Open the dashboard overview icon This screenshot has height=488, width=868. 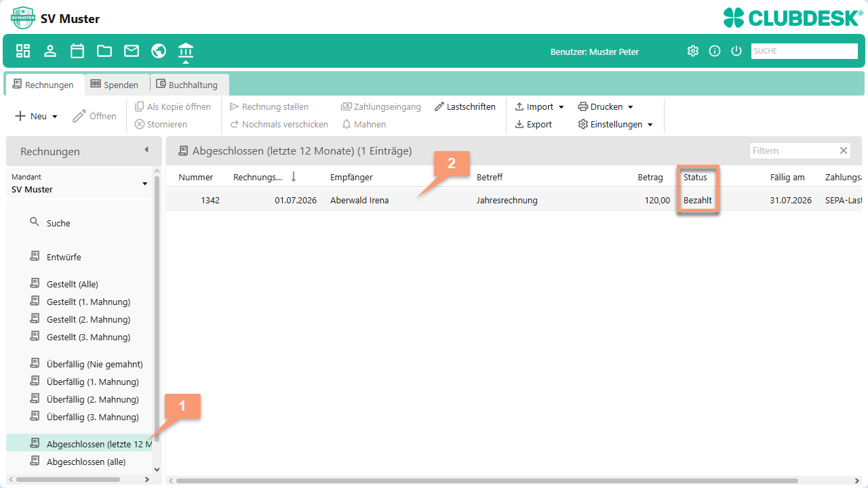coord(23,51)
